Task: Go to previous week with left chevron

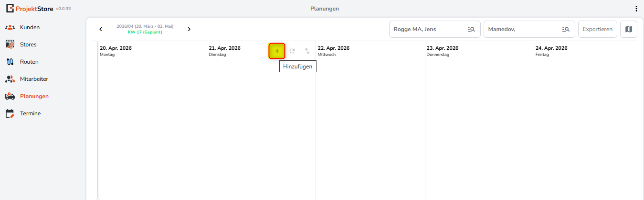Action: (101, 29)
